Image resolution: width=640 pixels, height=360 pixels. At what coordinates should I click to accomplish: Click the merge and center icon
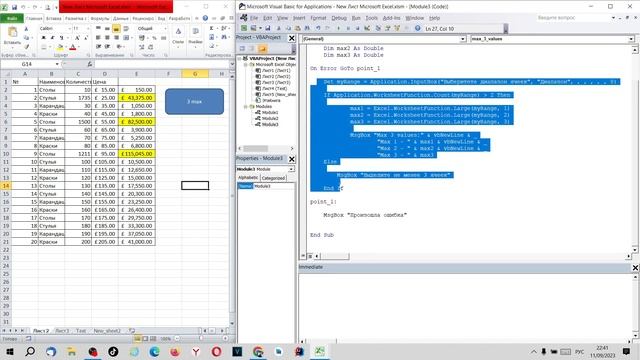click(126, 38)
